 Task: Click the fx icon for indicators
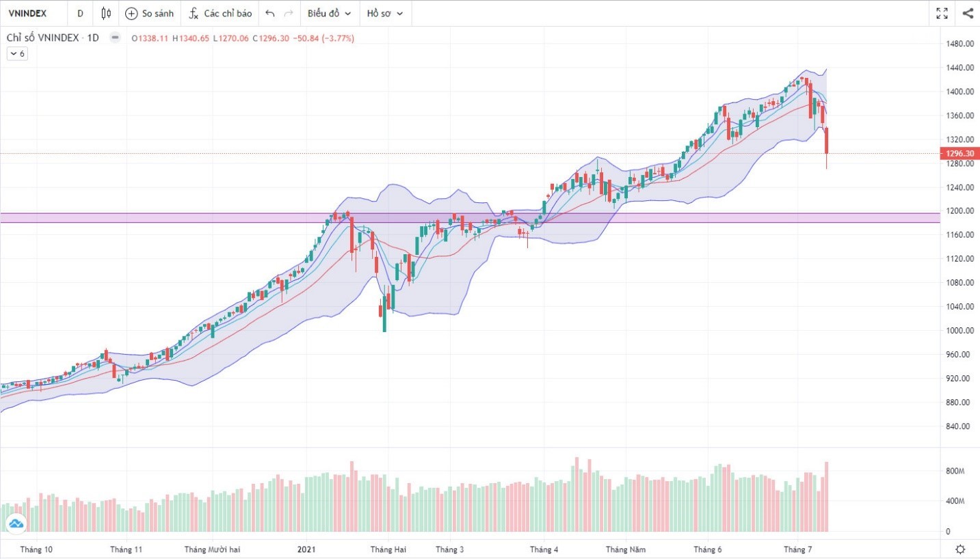(194, 13)
